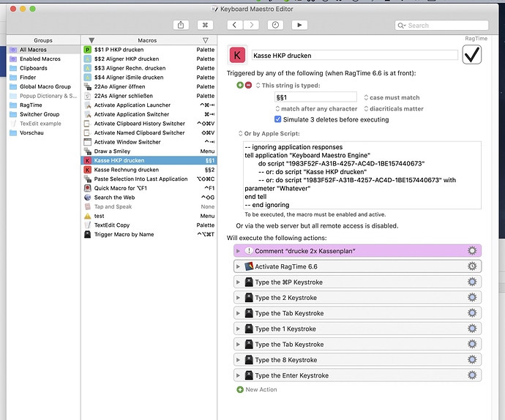505x420 pixels.
Task: Click the macro name field Kasse HKP drucken
Action: click(x=354, y=56)
